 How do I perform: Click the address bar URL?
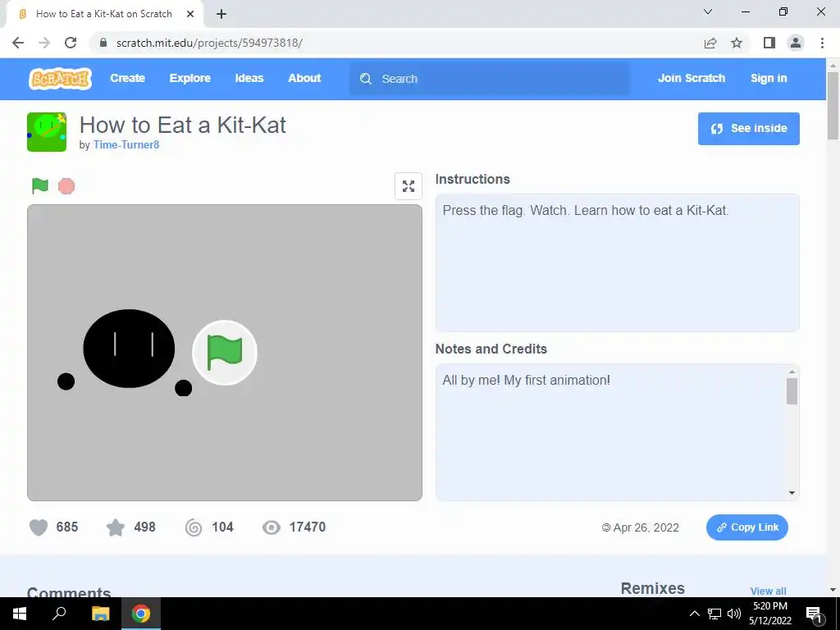point(209,43)
